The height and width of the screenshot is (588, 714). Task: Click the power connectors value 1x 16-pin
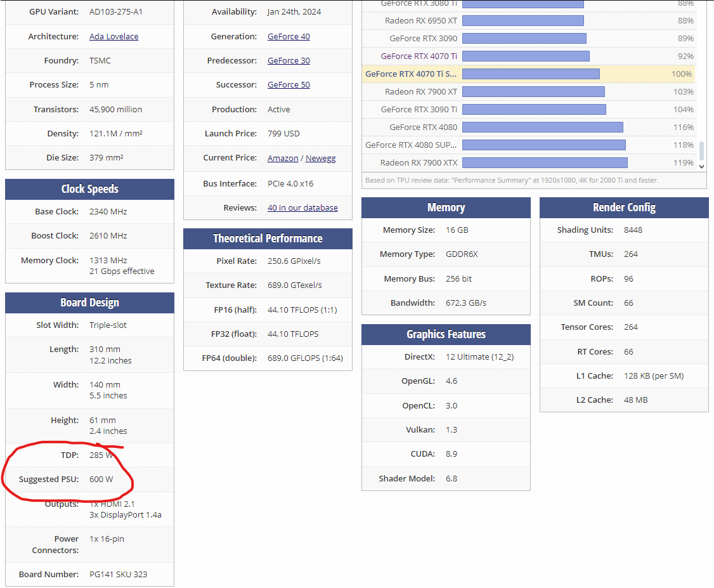click(107, 539)
